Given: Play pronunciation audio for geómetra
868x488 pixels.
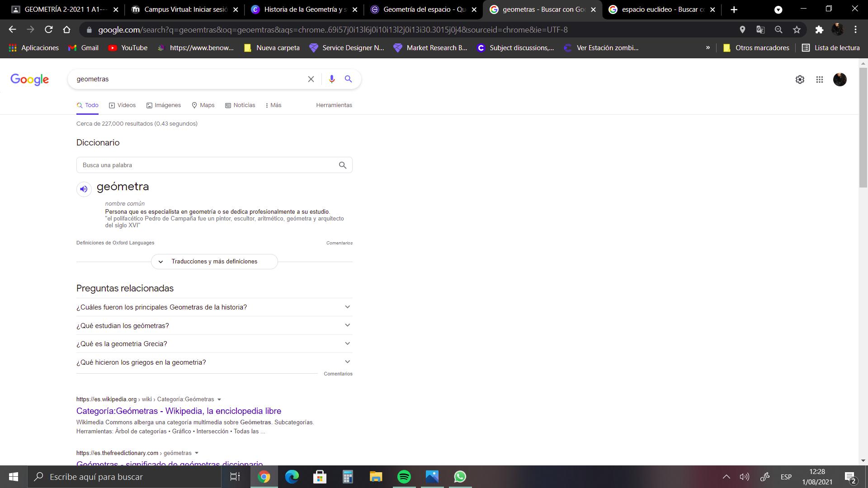Looking at the screenshot, I should (84, 189).
